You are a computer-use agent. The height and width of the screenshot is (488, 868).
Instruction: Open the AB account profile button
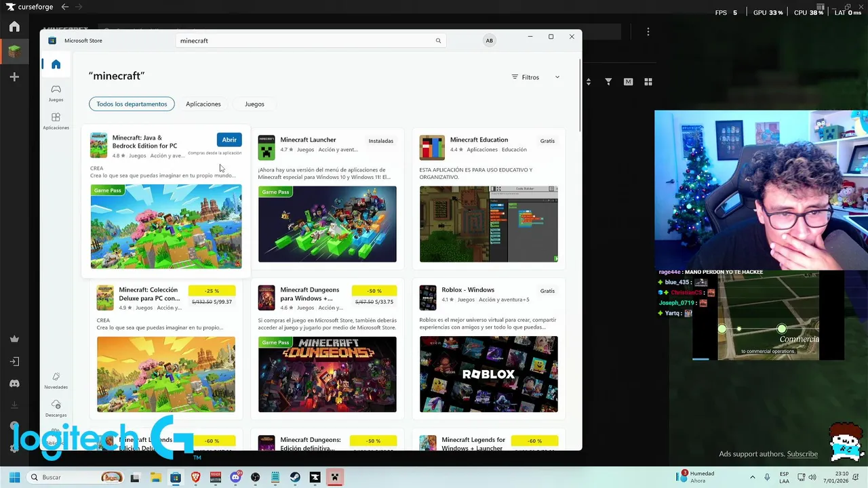tap(489, 41)
